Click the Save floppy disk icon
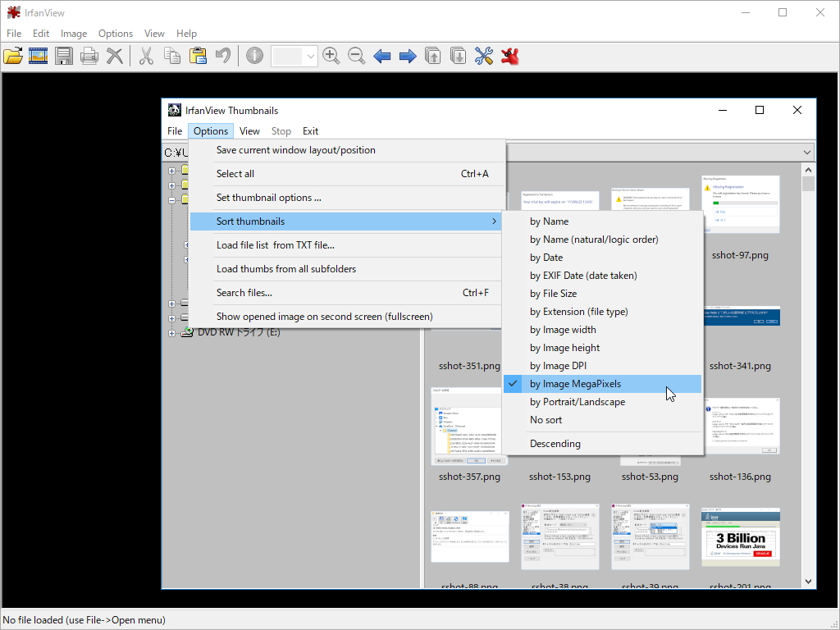This screenshot has width=840, height=630. [x=64, y=56]
